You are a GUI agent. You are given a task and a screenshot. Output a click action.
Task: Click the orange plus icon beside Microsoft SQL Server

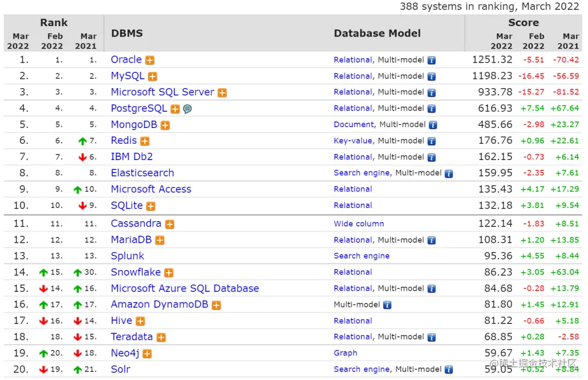tap(222, 93)
